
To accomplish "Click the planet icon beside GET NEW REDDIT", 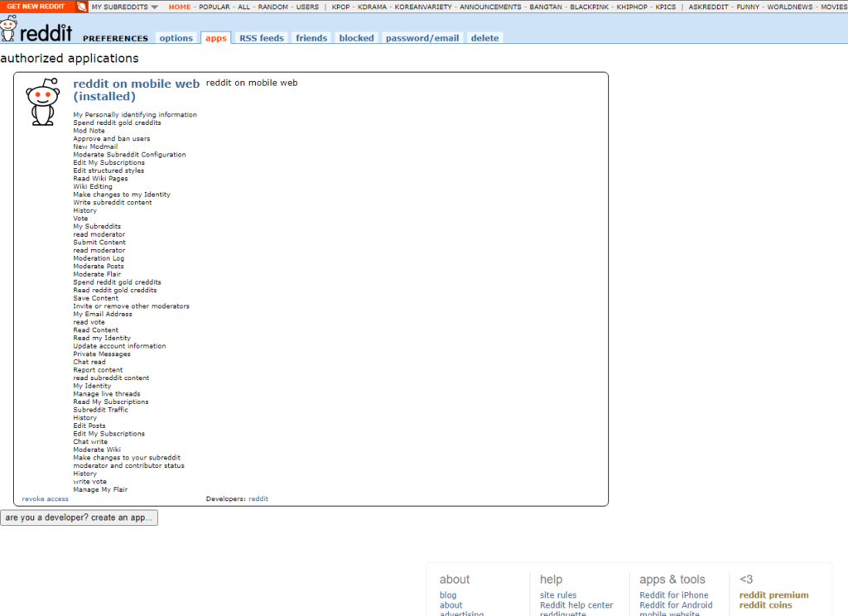I will 81,7.
